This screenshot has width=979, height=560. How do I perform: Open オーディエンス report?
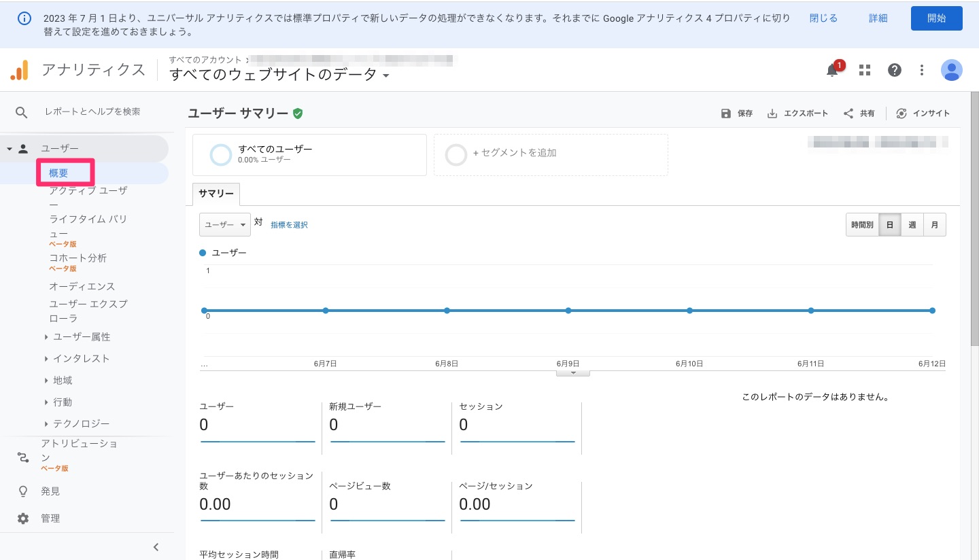click(82, 287)
